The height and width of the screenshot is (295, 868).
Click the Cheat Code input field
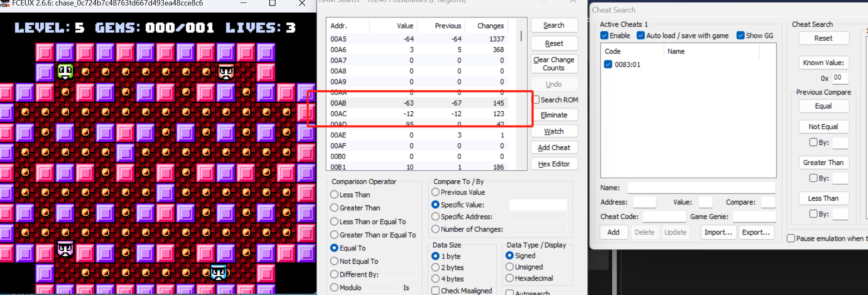point(665,216)
